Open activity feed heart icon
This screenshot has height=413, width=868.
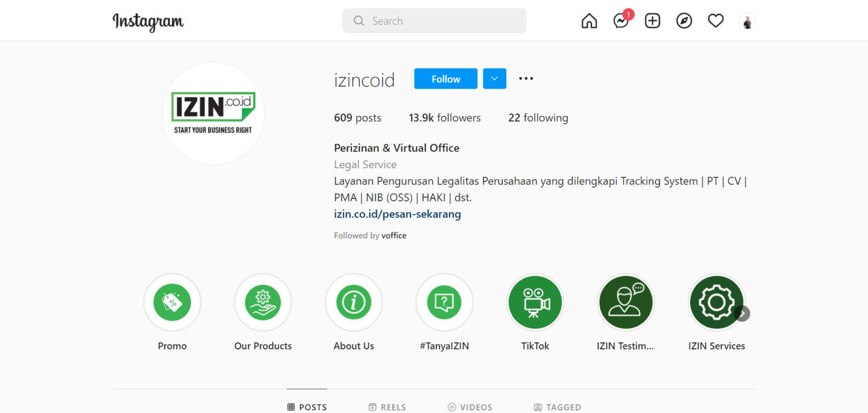(715, 21)
